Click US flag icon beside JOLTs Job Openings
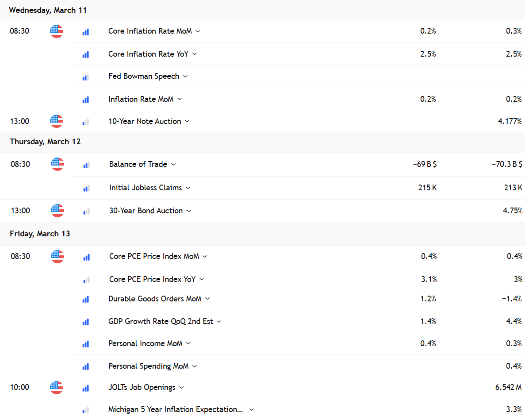 point(57,388)
